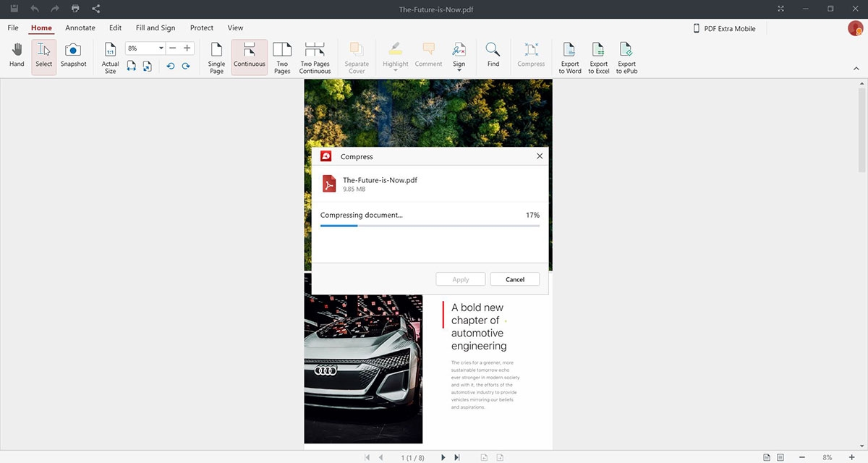This screenshot has width=868, height=463.
Task: Open the Highlight options arrow
Action: point(396,70)
